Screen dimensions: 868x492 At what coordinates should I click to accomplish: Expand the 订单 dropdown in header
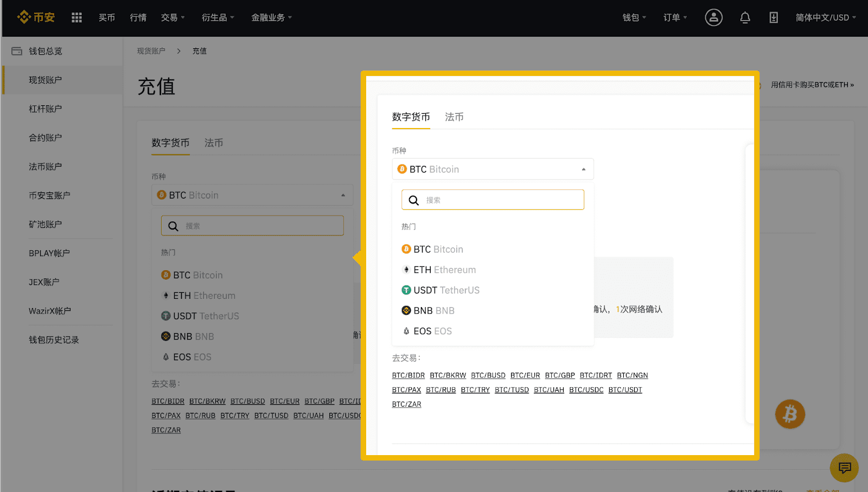click(x=675, y=17)
